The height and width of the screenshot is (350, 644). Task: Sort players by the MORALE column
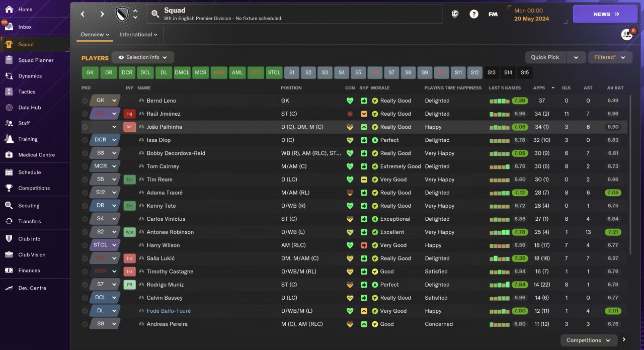pos(380,88)
